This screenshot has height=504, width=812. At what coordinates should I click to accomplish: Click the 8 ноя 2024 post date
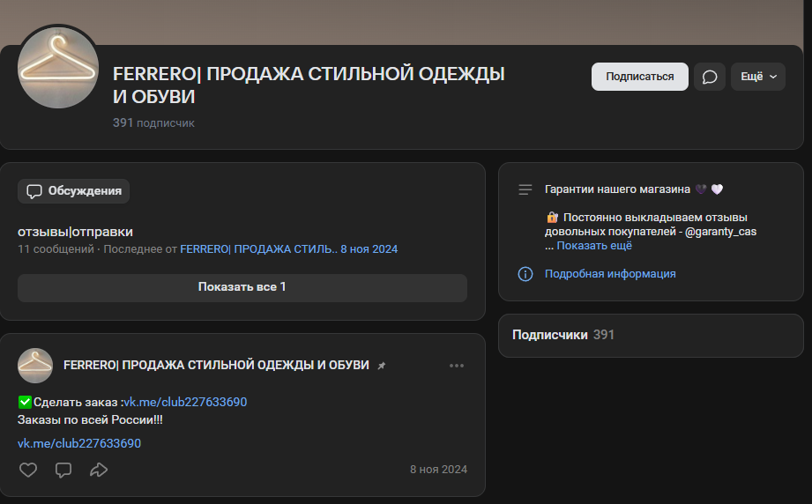[438, 470]
